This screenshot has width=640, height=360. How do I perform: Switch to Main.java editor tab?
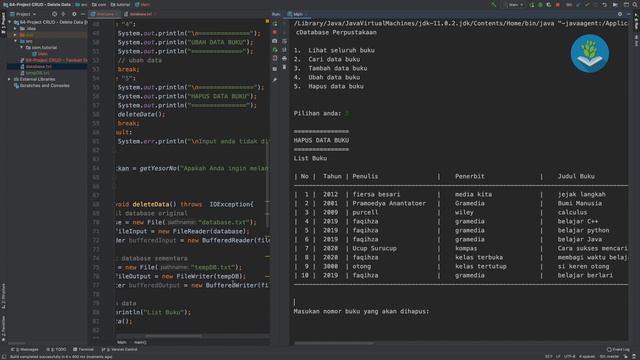tap(103, 14)
